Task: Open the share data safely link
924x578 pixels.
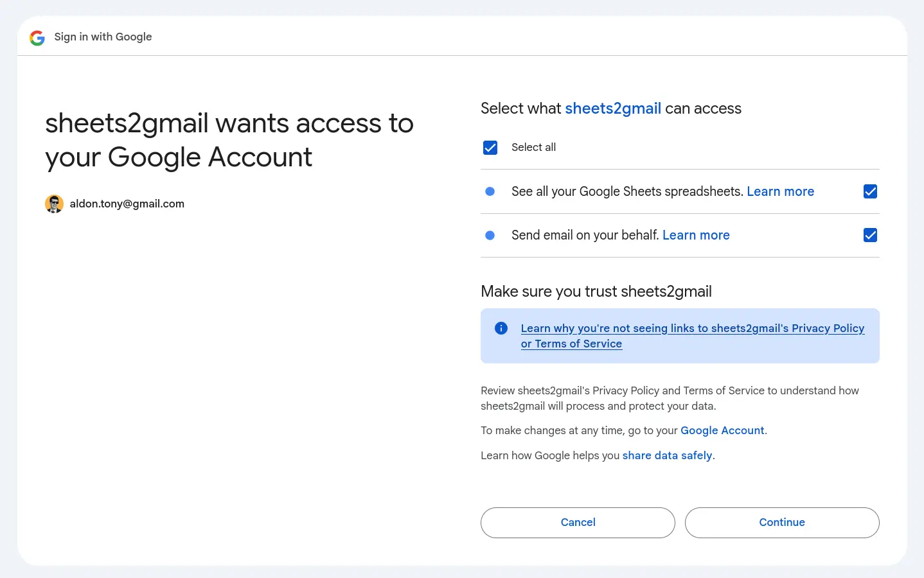Action: 667,455
